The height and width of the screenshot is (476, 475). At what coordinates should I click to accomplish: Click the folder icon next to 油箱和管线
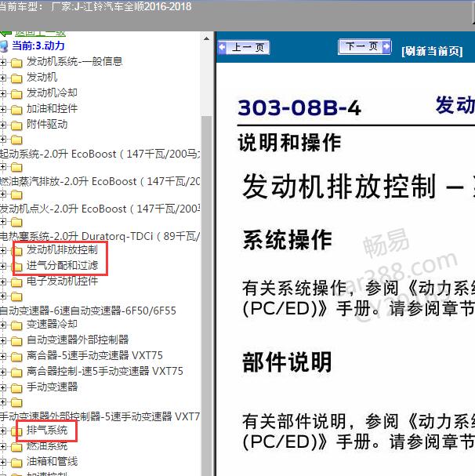click(16, 463)
